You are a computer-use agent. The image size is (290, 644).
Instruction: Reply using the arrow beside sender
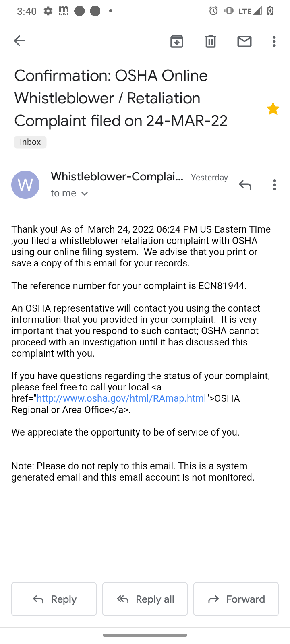244,185
